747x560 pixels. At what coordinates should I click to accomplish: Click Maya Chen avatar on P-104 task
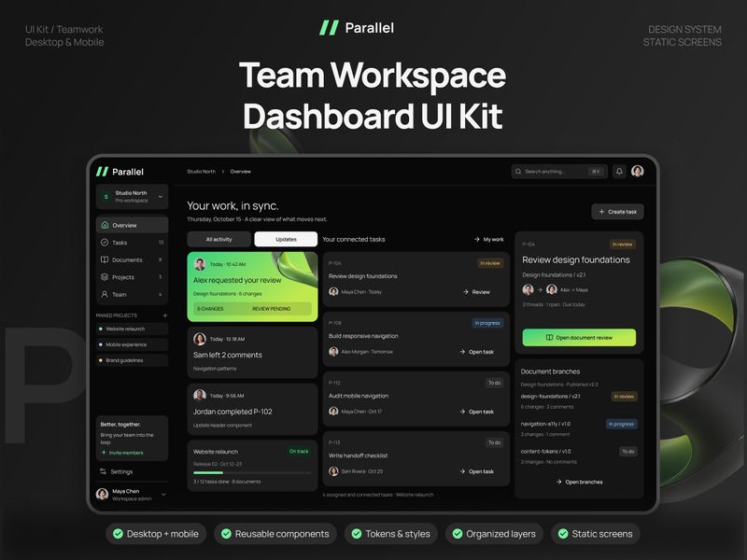pos(333,291)
